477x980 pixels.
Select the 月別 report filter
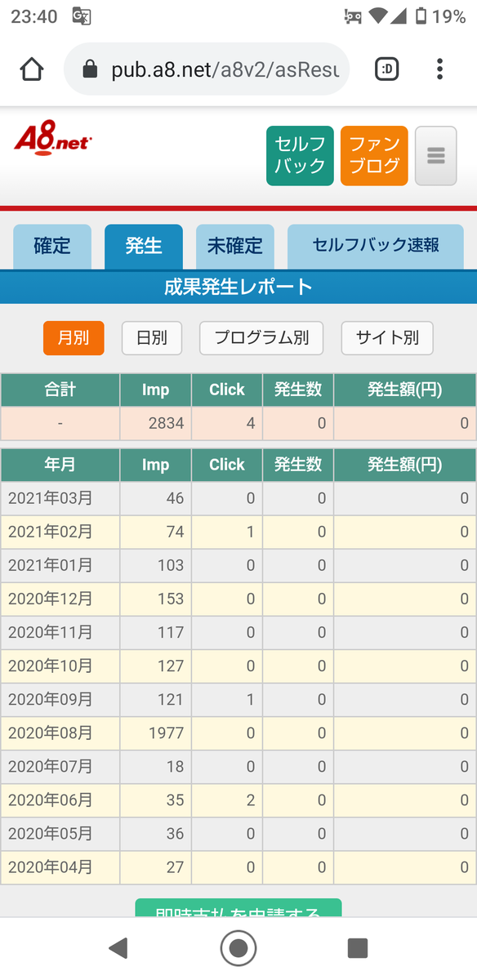coord(74,338)
